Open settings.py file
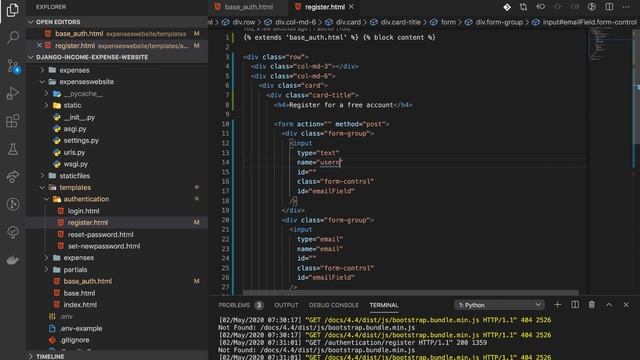This screenshot has width=640, height=360. click(81, 140)
